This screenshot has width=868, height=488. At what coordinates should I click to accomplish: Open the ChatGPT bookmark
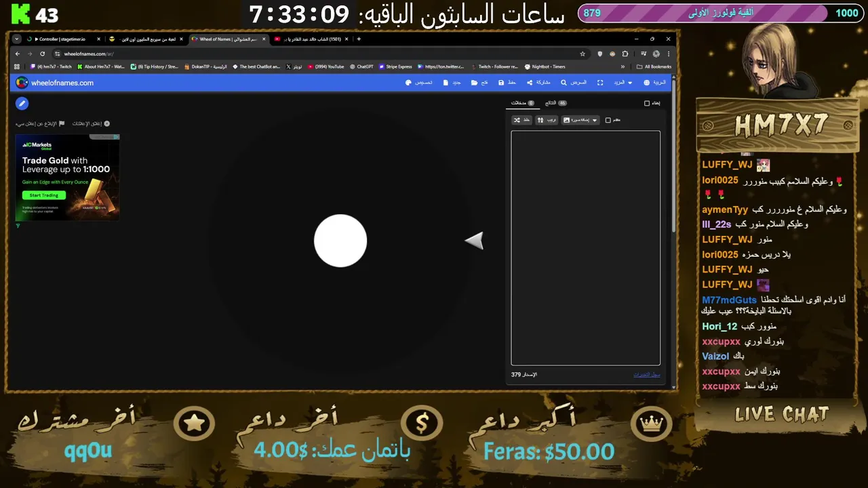click(x=361, y=66)
